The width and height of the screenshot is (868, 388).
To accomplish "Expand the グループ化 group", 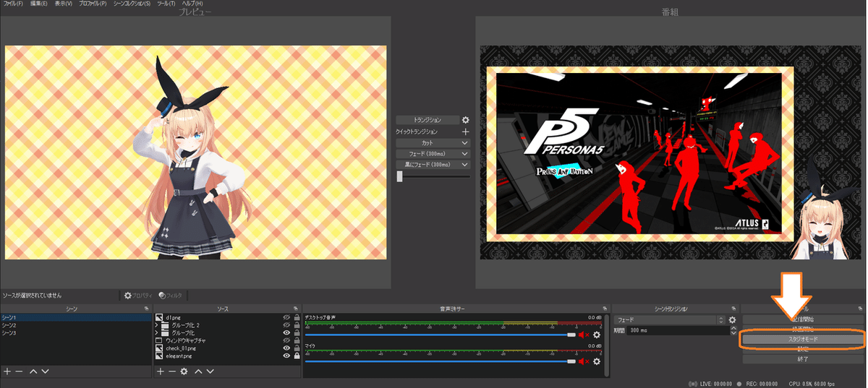I will click(157, 332).
